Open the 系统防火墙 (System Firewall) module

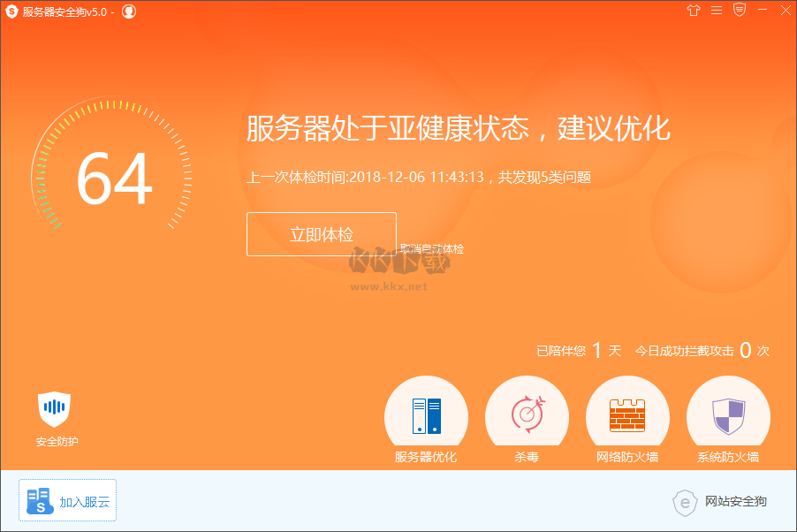tap(728, 414)
